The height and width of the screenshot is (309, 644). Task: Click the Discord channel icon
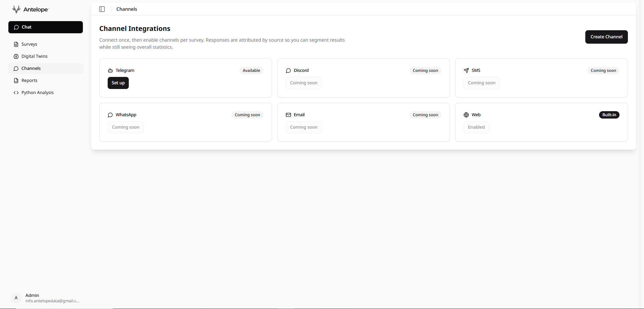288,71
